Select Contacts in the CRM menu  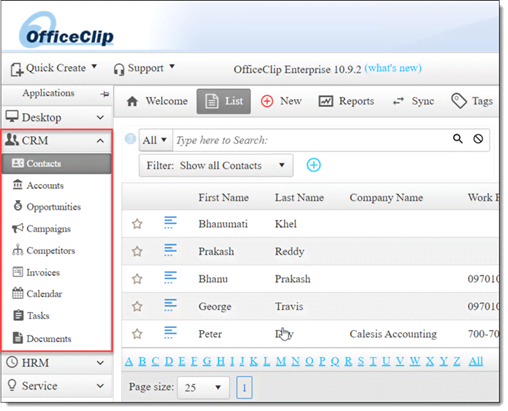coord(57,163)
